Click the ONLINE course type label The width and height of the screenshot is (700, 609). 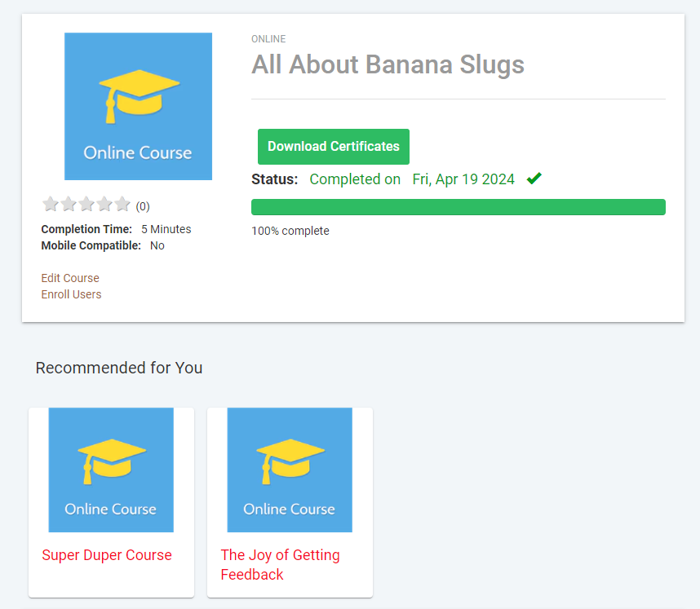click(x=268, y=38)
